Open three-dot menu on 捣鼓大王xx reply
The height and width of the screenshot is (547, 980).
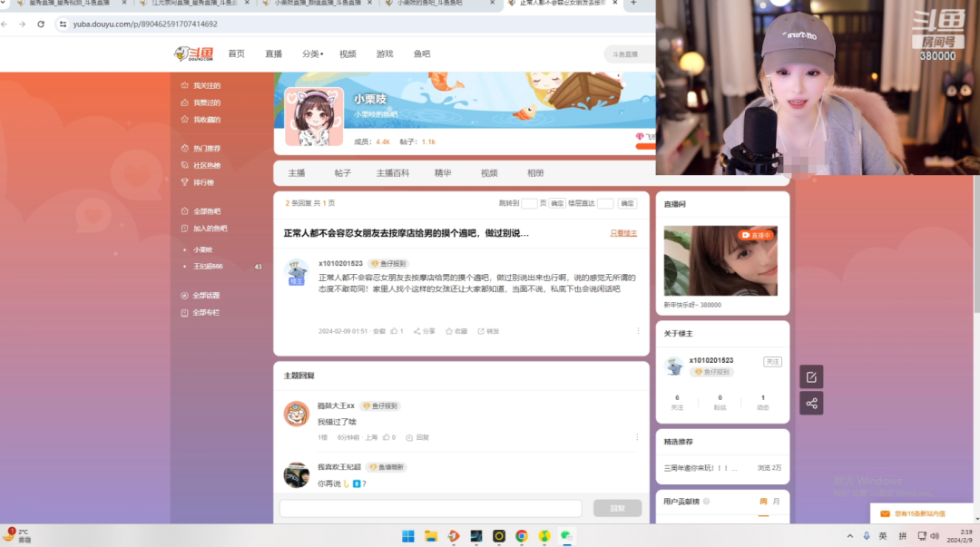(637, 437)
